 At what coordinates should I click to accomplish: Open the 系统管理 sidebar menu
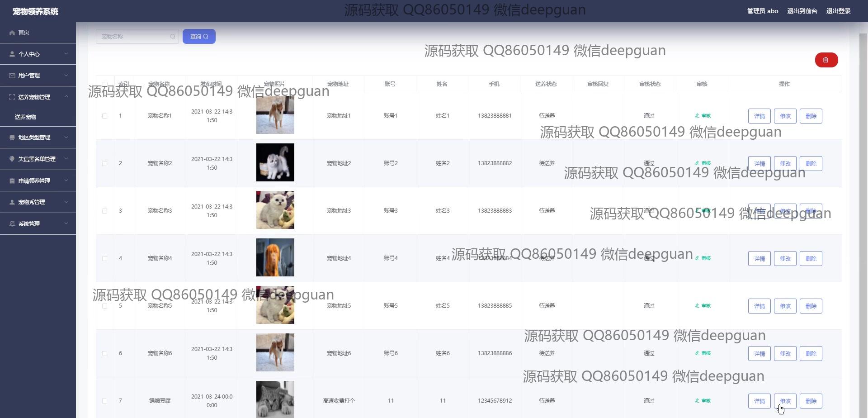(38, 224)
